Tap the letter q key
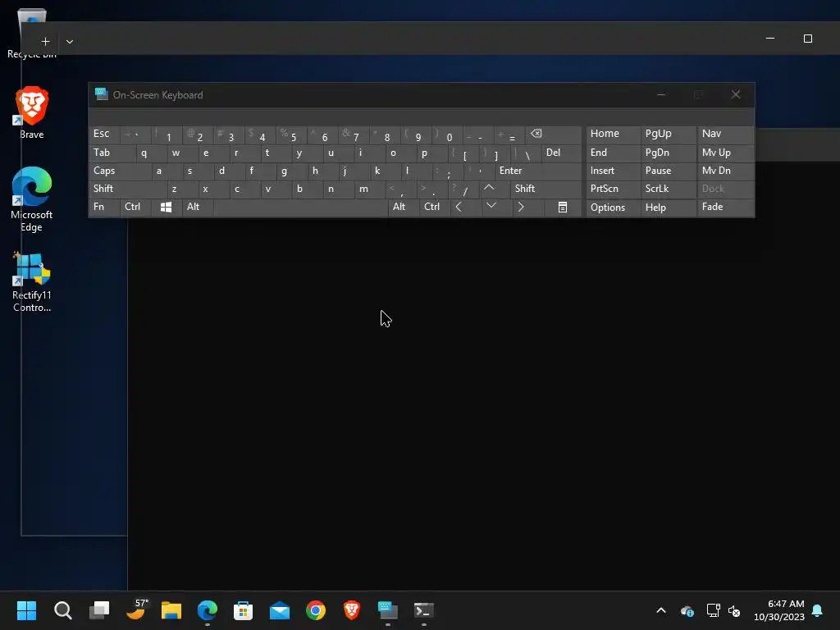 tap(152, 153)
